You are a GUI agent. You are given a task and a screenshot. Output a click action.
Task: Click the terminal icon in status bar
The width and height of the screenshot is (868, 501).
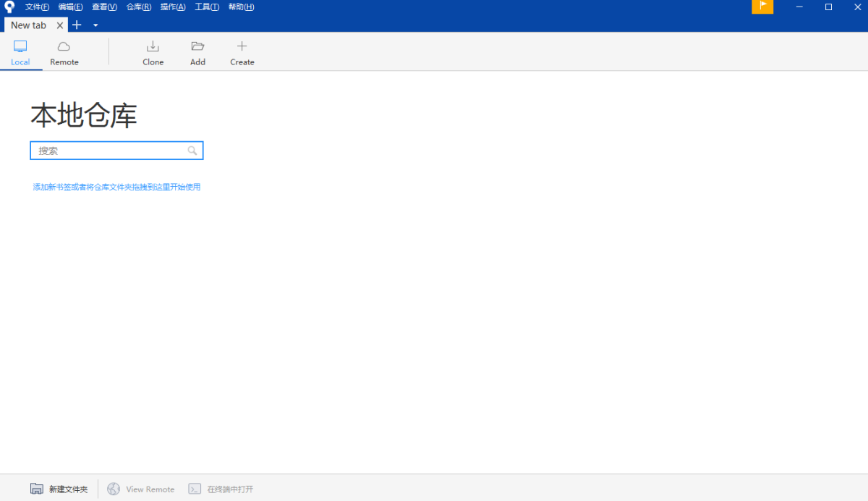click(194, 489)
